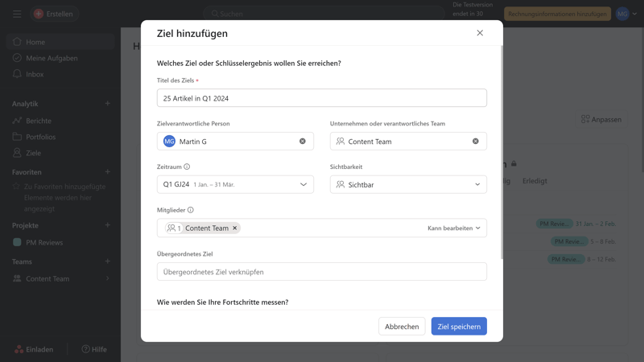
Task: Click Hilfe at sidebar bottom
Action: 94,349
